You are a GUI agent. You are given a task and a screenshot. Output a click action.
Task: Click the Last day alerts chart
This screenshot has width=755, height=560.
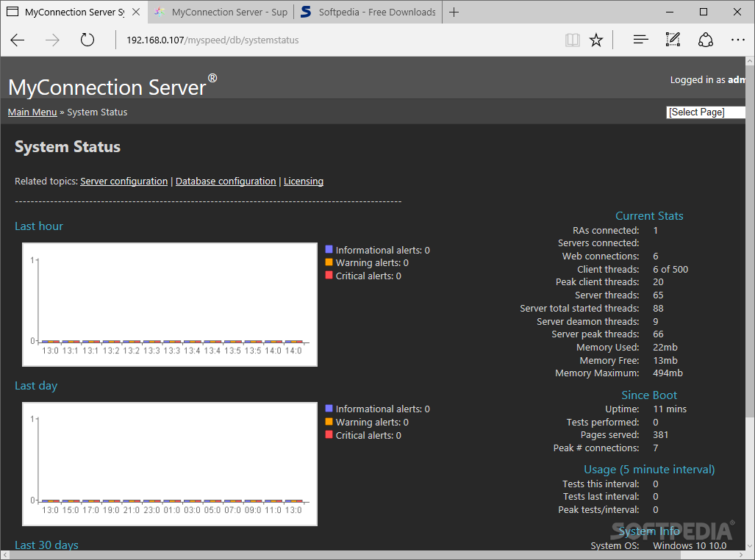point(170,464)
